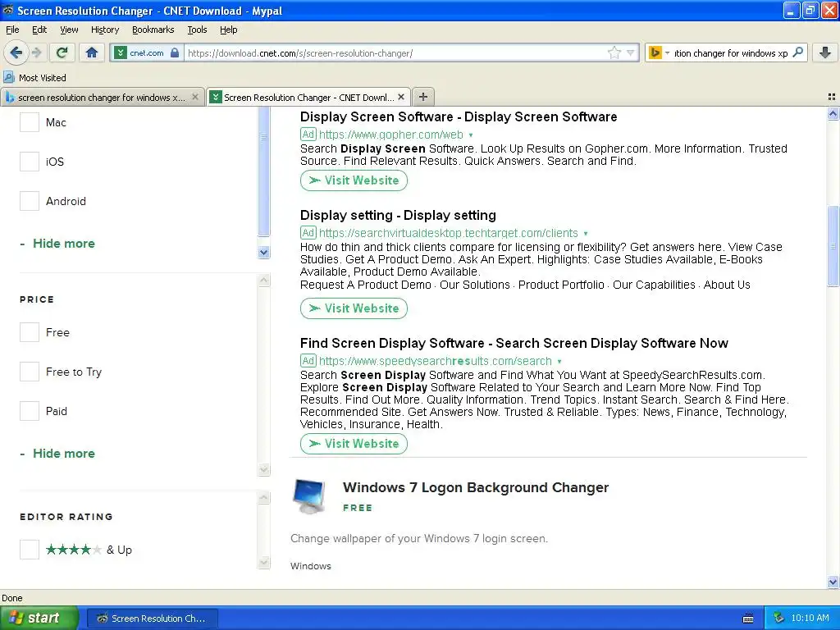
Task: Click the magnifier search icon in search box
Action: point(797,52)
